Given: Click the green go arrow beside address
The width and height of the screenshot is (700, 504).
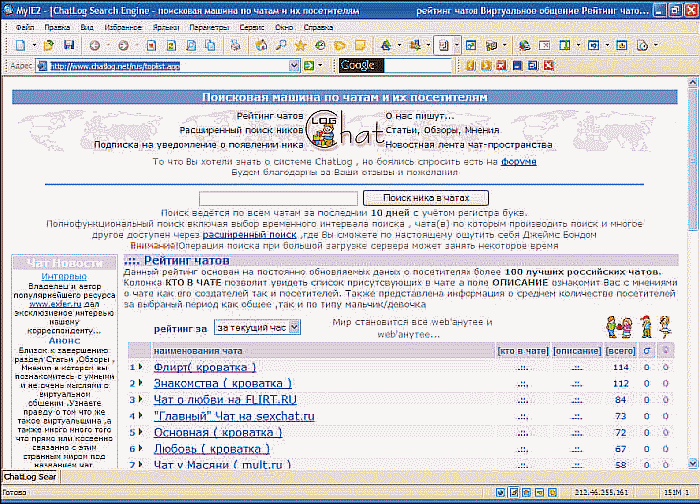Looking at the screenshot, I should [x=308, y=66].
